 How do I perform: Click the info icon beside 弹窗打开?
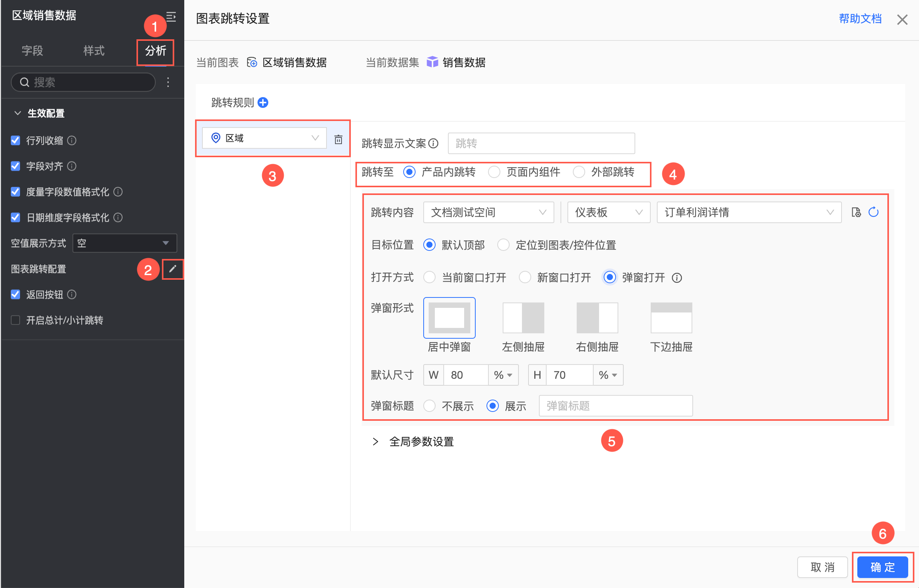[677, 278]
